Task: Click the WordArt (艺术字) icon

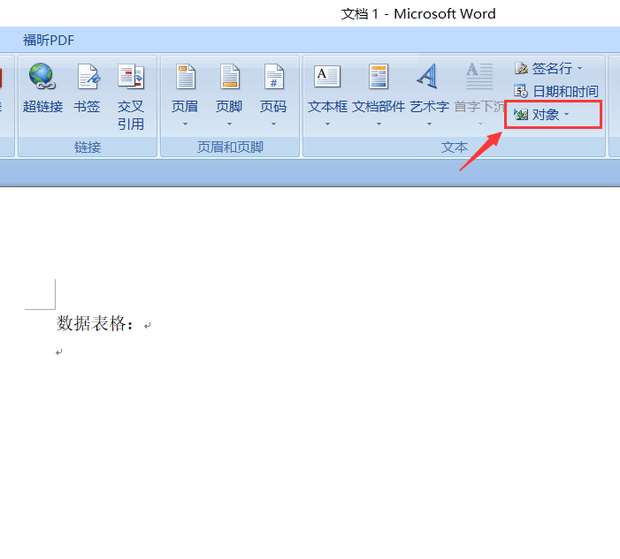Action: coord(428,76)
